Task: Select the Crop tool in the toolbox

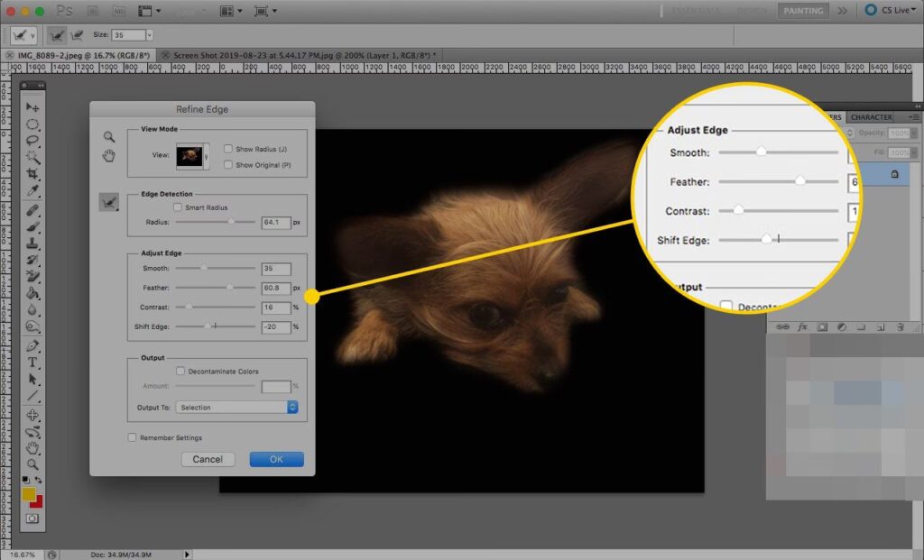Action: pos(32,173)
